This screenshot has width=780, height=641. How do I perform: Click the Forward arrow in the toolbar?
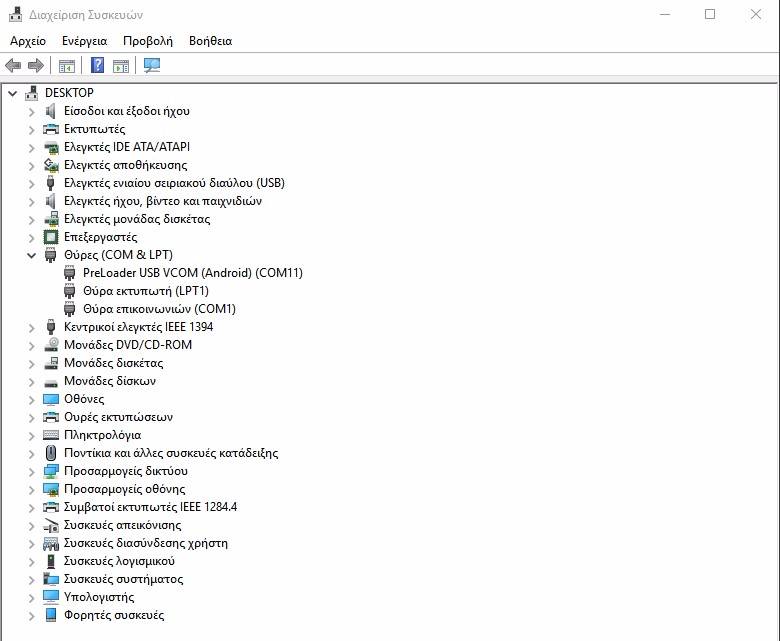[x=36, y=66]
